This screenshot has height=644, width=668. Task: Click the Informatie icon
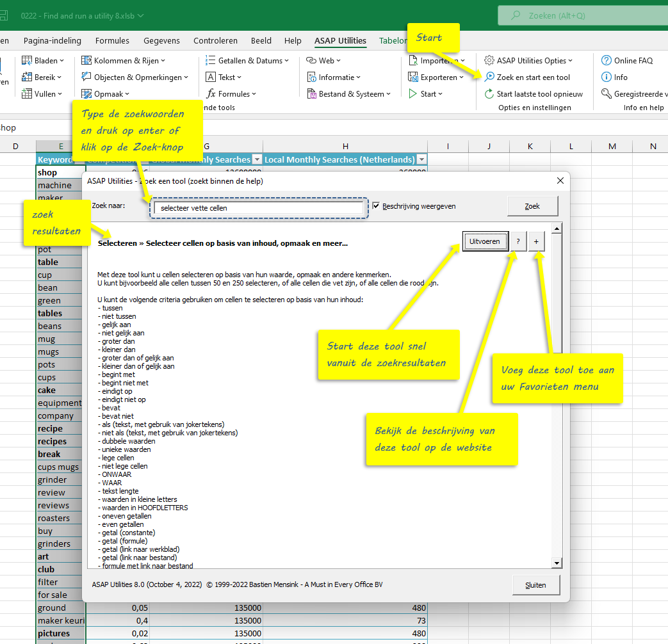[x=311, y=77]
